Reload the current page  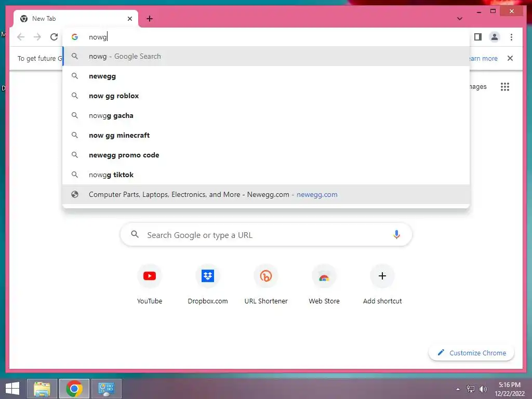(x=54, y=37)
